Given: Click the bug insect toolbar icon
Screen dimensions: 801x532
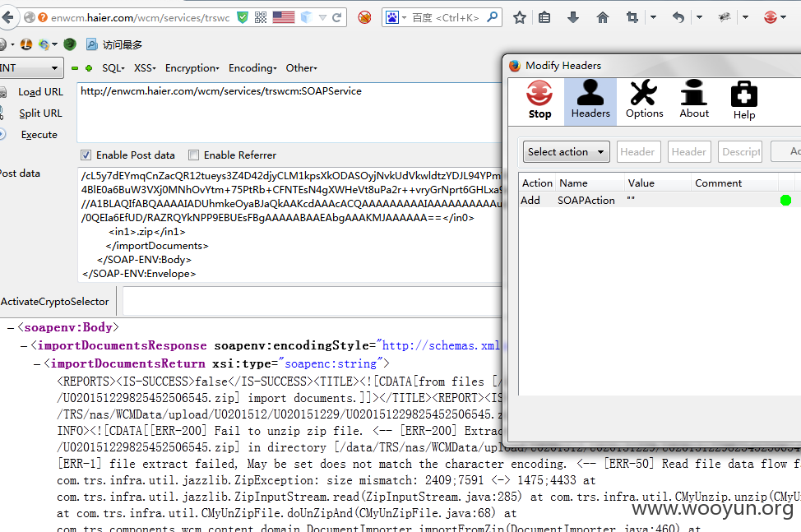Looking at the screenshot, I should 725,18.
